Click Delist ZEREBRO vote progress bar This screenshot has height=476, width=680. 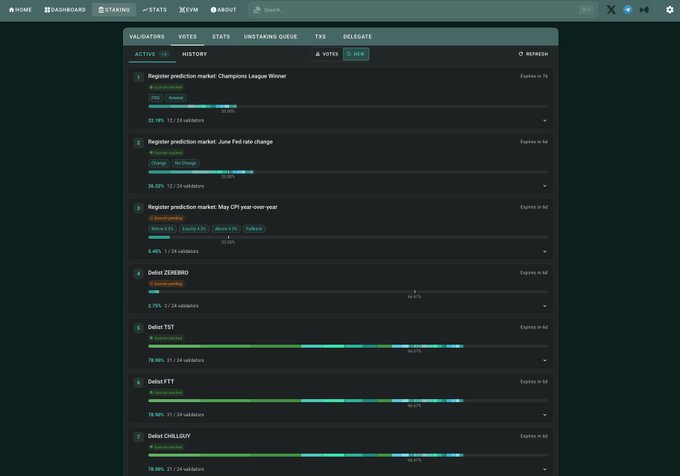[x=348, y=292]
